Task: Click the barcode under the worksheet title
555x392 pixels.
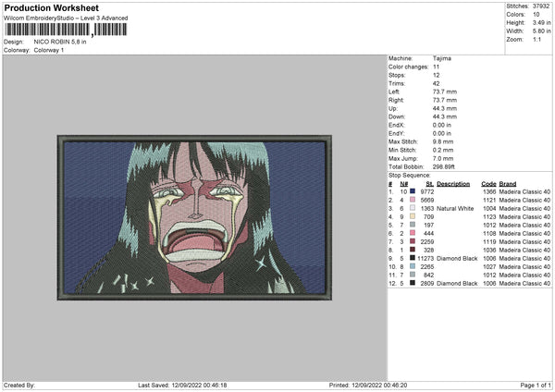Action: tap(66, 30)
